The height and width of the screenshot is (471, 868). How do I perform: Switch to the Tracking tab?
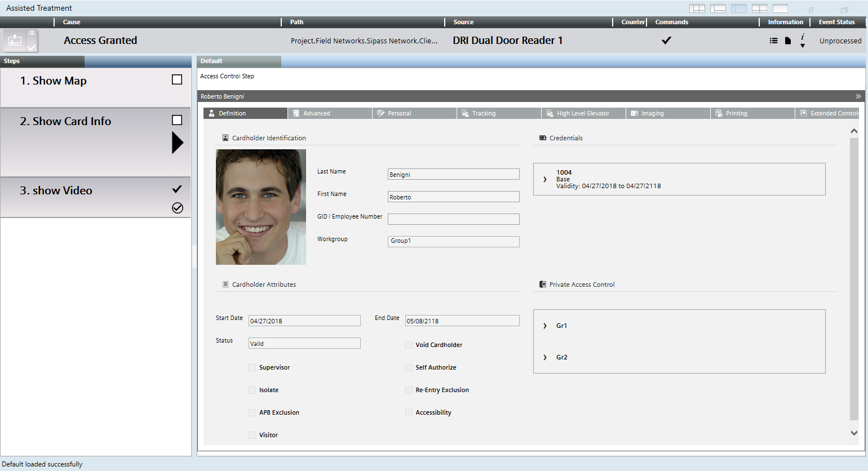tap(484, 113)
